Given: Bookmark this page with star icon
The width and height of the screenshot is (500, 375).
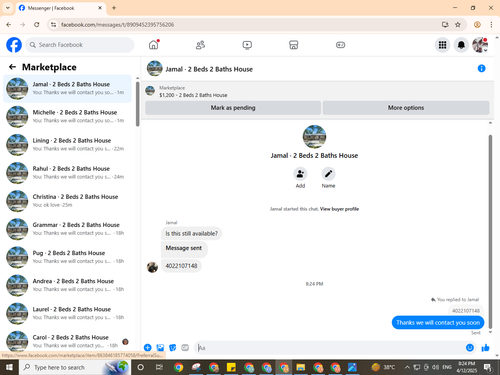Looking at the screenshot, I should point(458,25).
